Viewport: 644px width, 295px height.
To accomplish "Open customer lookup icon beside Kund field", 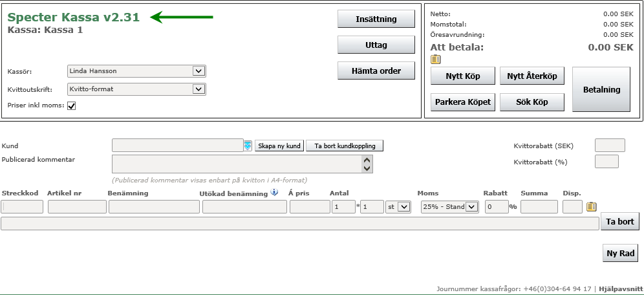I will click(248, 146).
